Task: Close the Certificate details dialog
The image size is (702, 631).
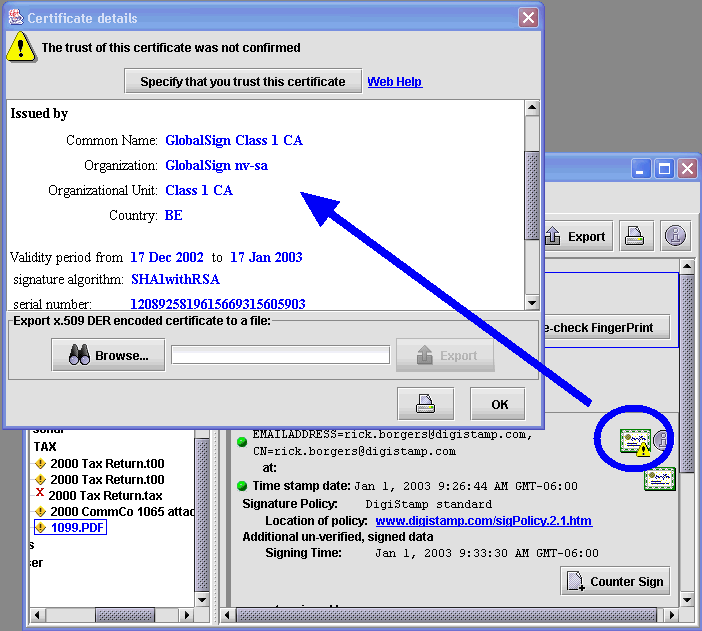Action: pos(528,18)
